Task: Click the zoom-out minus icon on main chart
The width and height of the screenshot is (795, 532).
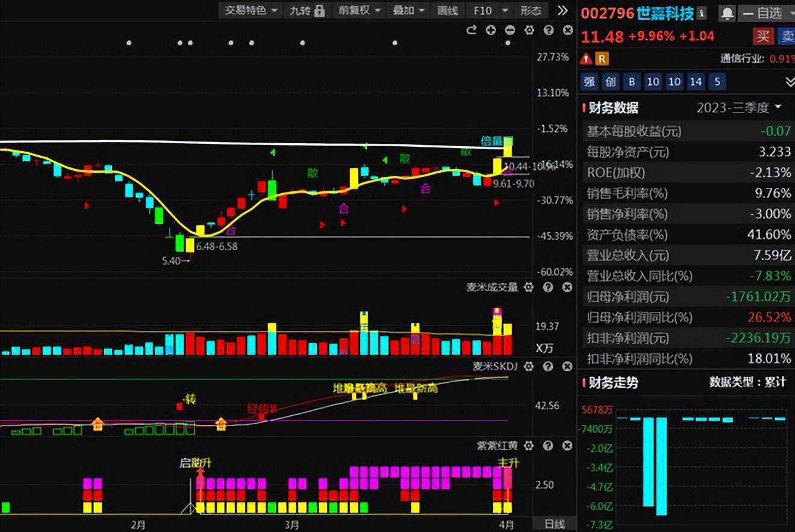Action: pos(510,30)
